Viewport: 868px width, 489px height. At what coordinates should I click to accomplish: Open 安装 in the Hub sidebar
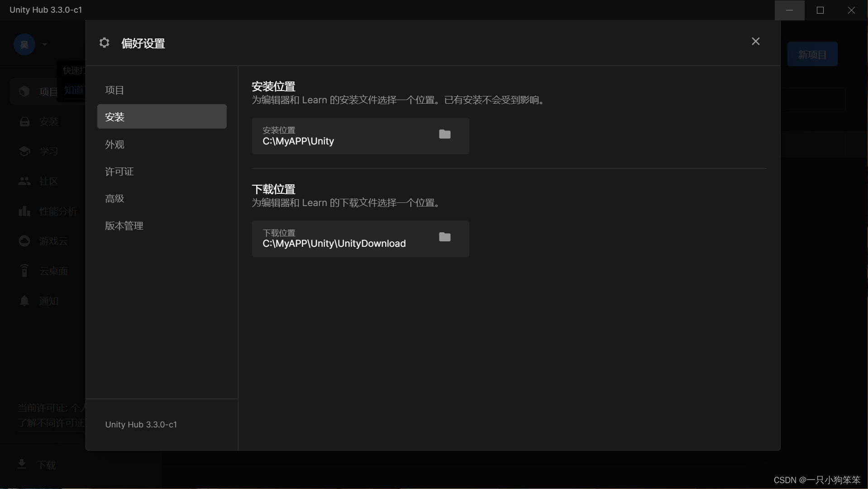pos(48,121)
